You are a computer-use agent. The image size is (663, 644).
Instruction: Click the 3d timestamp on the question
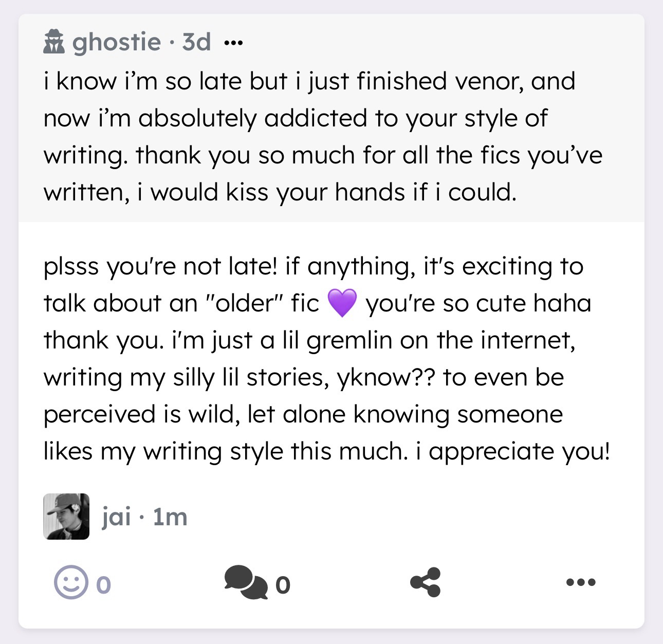click(196, 42)
